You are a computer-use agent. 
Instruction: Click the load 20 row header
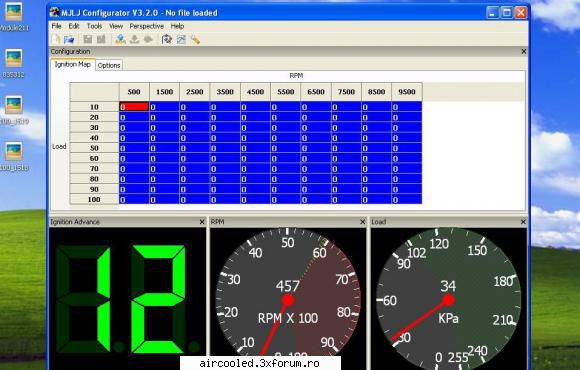point(94,117)
